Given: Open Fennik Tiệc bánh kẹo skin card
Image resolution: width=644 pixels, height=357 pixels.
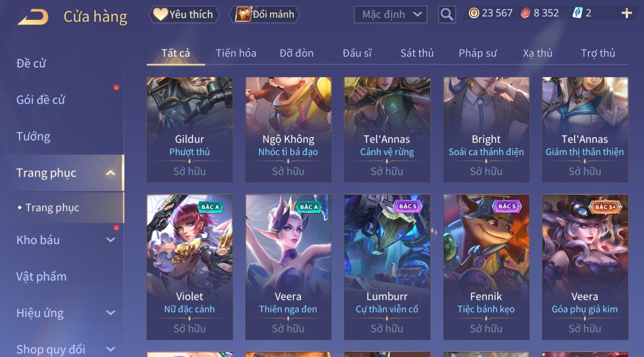Looking at the screenshot, I should (x=486, y=267).
